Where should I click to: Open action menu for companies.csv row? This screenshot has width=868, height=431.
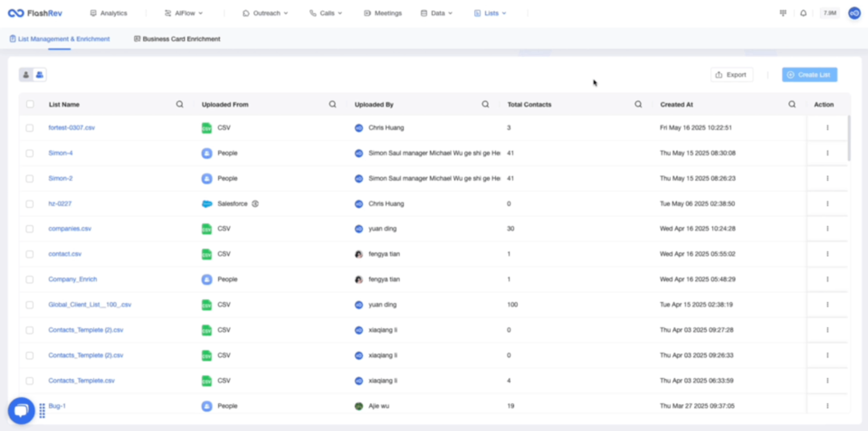pyautogui.click(x=827, y=229)
